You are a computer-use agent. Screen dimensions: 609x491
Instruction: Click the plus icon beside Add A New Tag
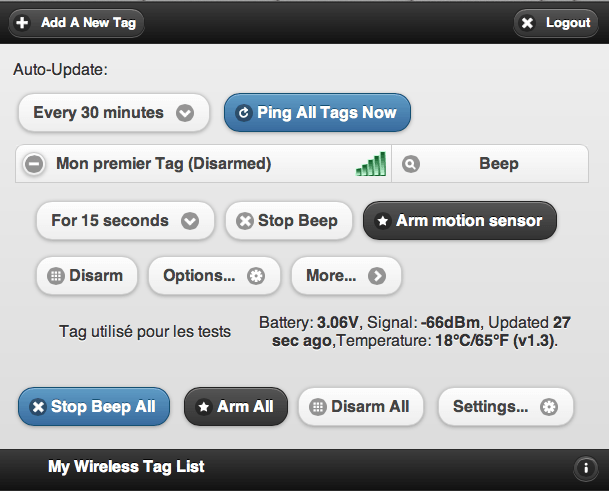coord(22,23)
